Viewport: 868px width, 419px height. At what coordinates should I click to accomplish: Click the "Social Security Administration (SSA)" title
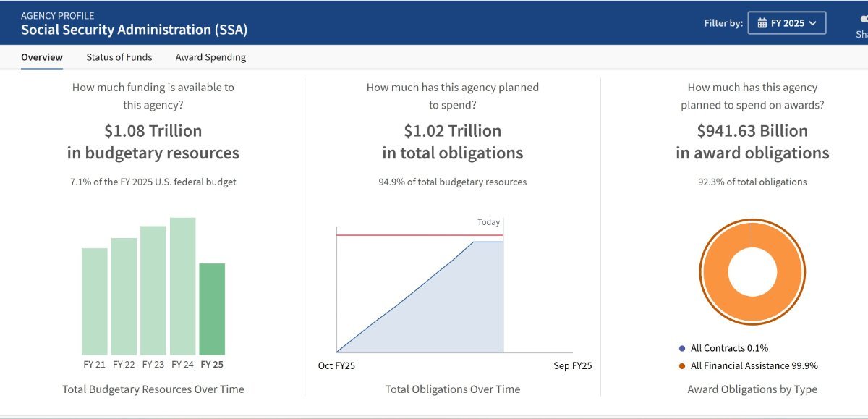134,30
